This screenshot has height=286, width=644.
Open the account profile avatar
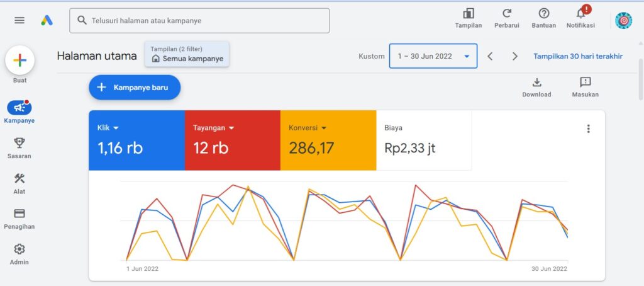click(623, 20)
